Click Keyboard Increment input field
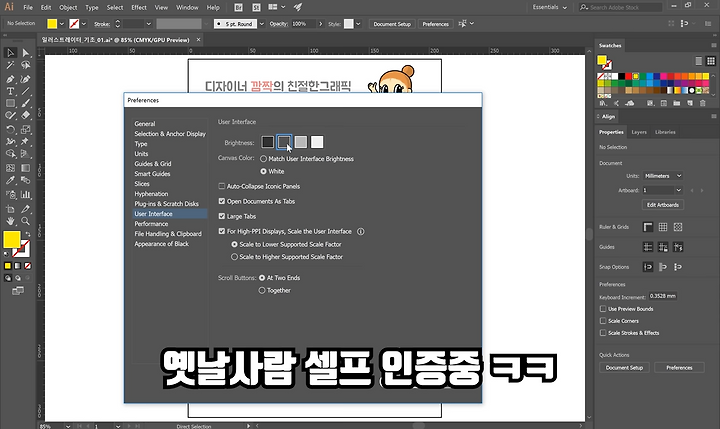 [x=663, y=296]
